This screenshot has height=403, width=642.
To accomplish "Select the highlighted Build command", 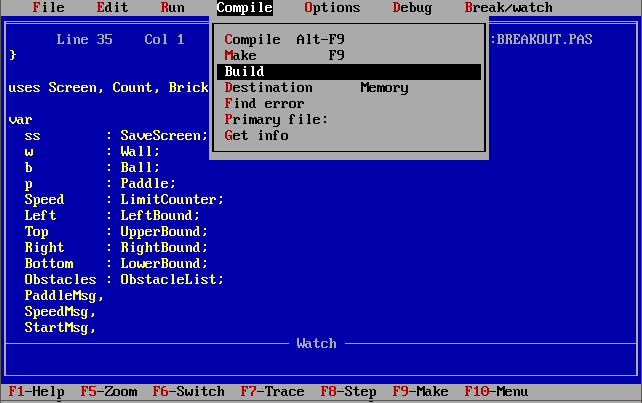I will coord(348,72).
